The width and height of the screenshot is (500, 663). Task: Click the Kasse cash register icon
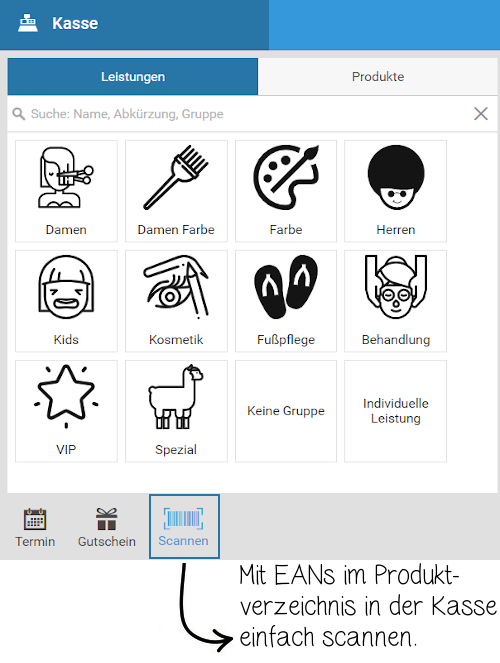[x=28, y=23]
